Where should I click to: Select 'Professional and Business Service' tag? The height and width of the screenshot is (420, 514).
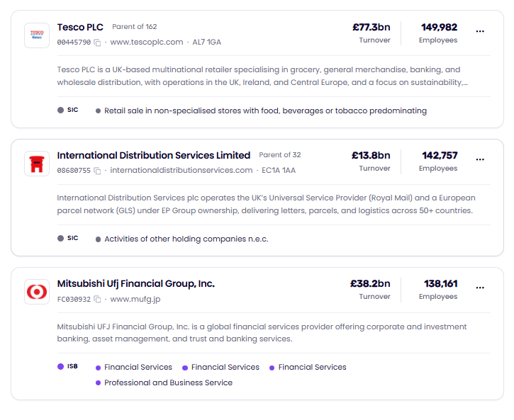click(164, 382)
